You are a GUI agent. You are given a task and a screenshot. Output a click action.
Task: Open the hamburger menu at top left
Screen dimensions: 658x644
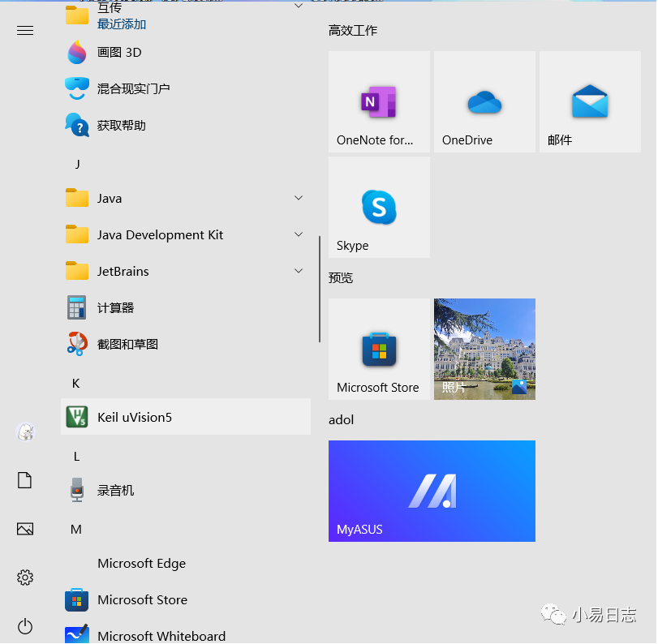click(x=25, y=31)
